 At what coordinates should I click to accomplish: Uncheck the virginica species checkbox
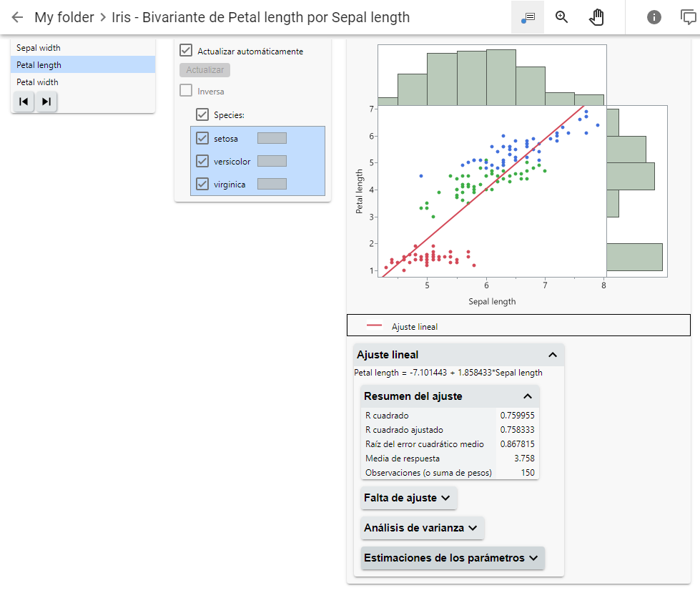pyautogui.click(x=202, y=184)
